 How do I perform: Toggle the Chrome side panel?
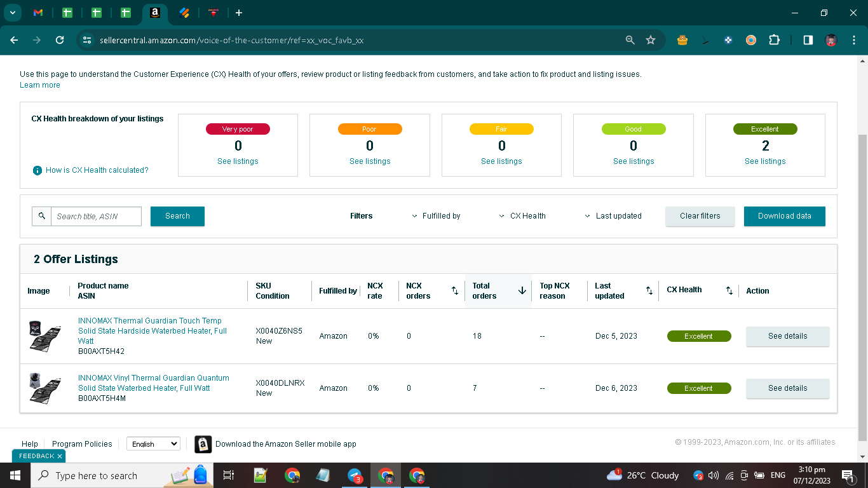click(x=808, y=40)
